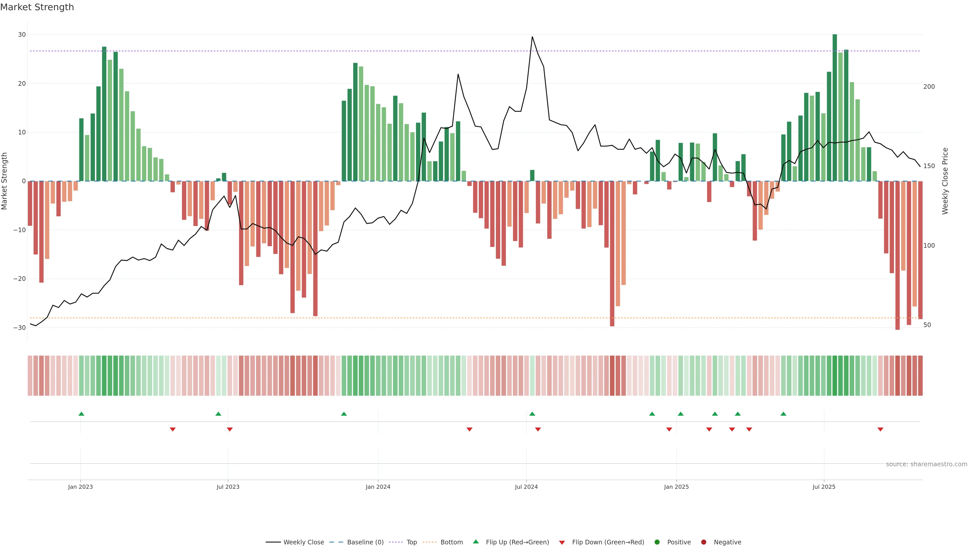The height and width of the screenshot is (551, 980).
Task: Click the Jan 2024 x-axis label
Action: click(x=378, y=487)
